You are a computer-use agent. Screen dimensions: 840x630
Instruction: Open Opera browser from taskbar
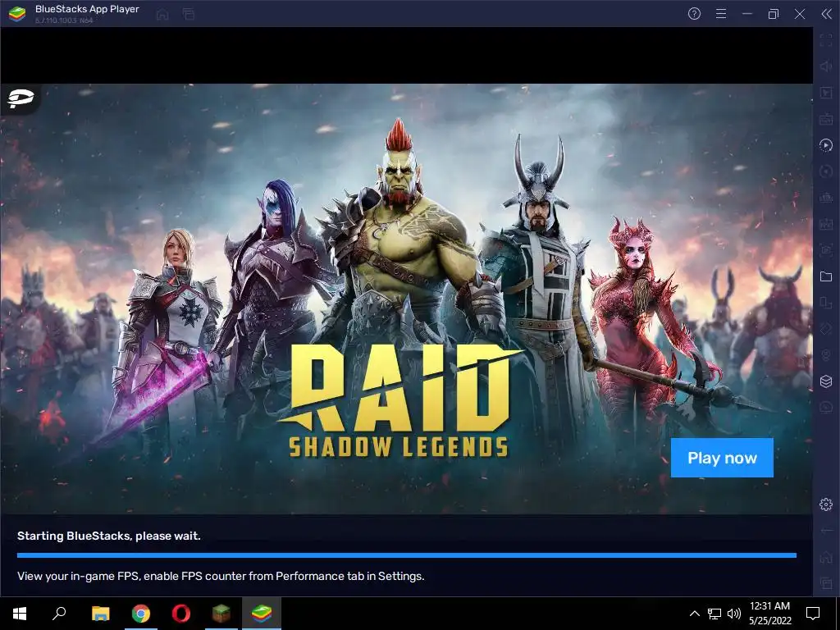(x=181, y=614)
